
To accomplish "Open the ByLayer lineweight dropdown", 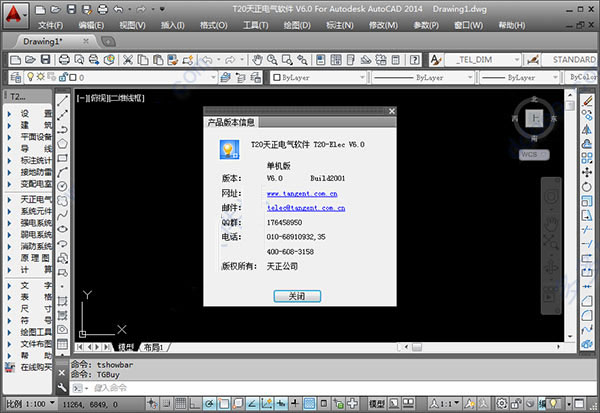I will pos(555,77).
